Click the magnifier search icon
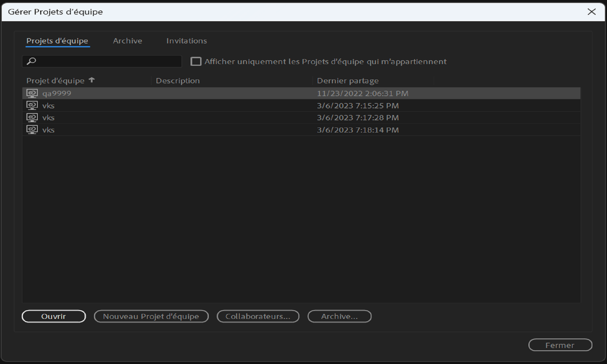Viewport: 607px width, 364px height. pyautogui.click(x=31, y=61)
